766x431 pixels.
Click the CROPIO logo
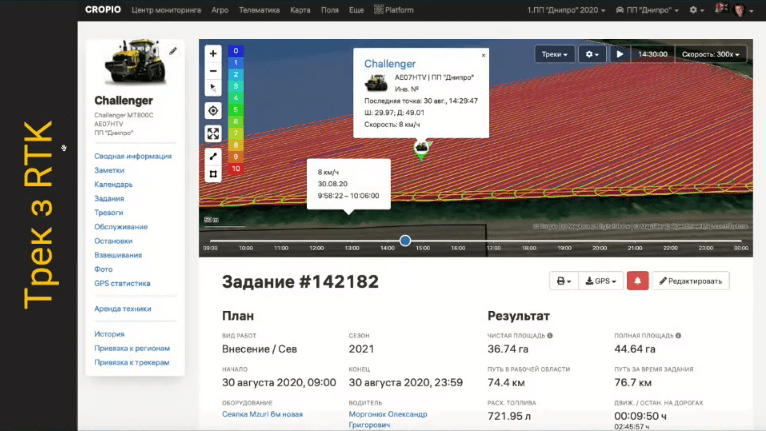point(103,10)
